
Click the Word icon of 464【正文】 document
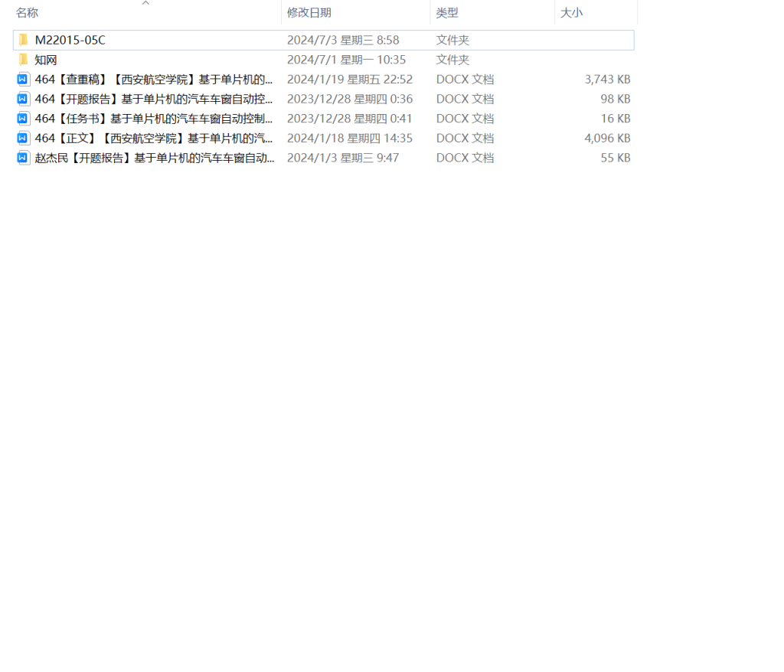[22, 138]
